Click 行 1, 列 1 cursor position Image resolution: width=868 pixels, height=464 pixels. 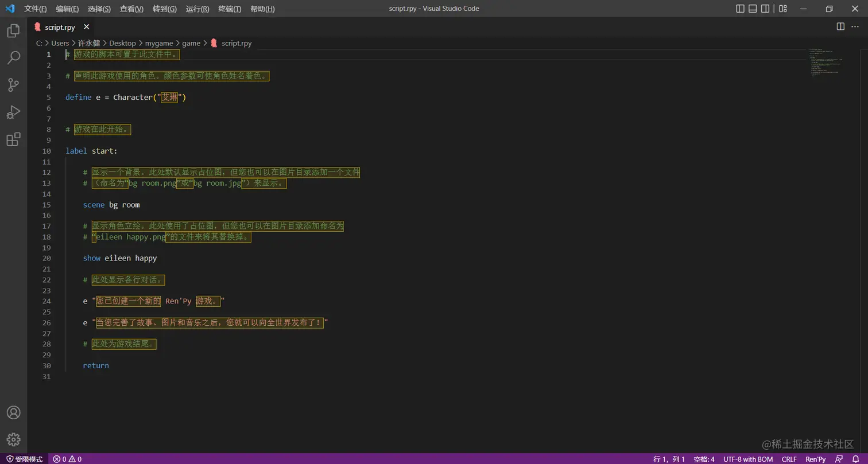pos(669,459)
